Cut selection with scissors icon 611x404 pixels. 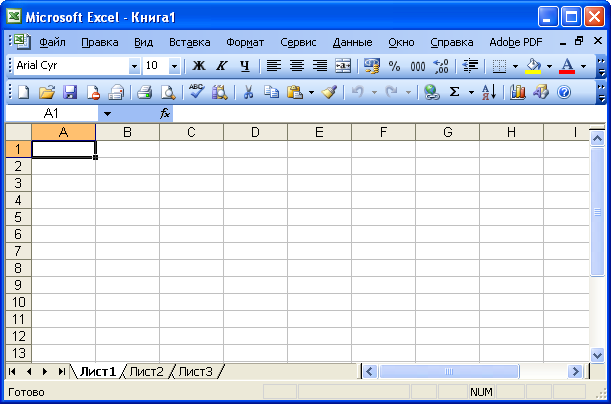tap(248, 92)
